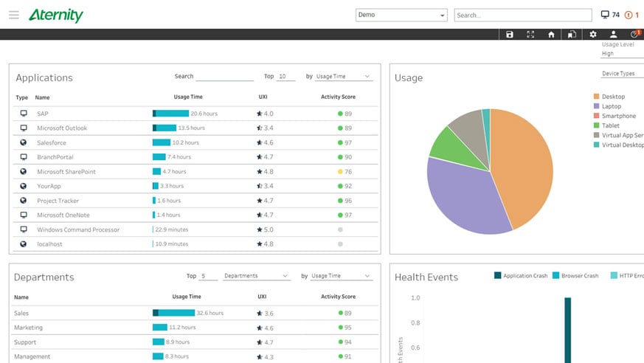Select the Browser Crash legend swatch
The height and width of the screenshot is (363, 644).
(555, 275)
